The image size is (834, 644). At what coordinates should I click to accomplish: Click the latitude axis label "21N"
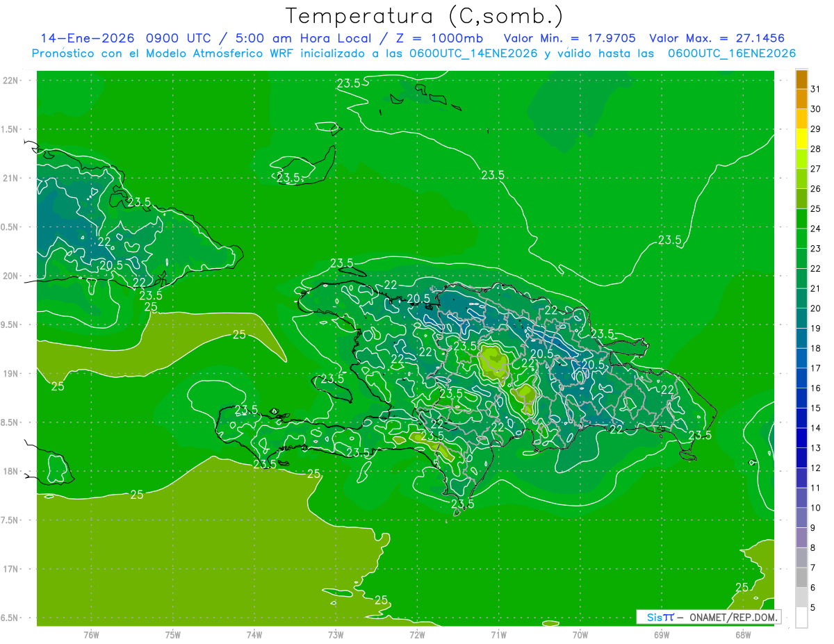[x=11, y=178]
